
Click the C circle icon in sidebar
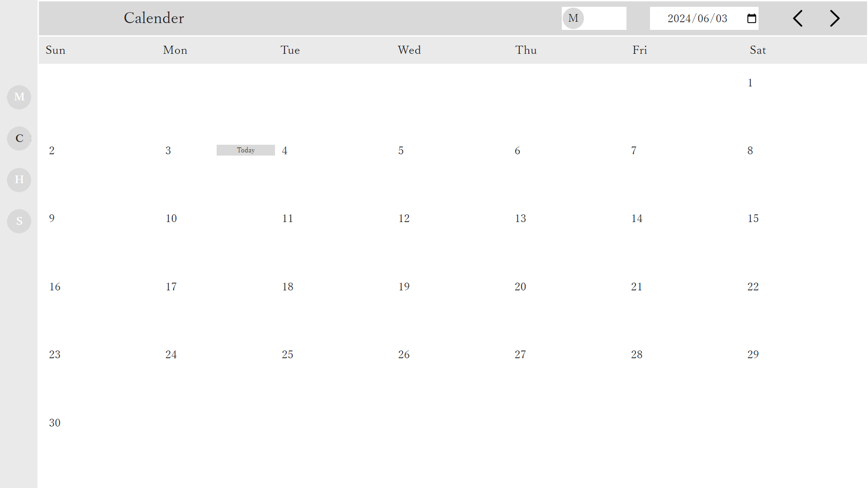coord(19,138)
